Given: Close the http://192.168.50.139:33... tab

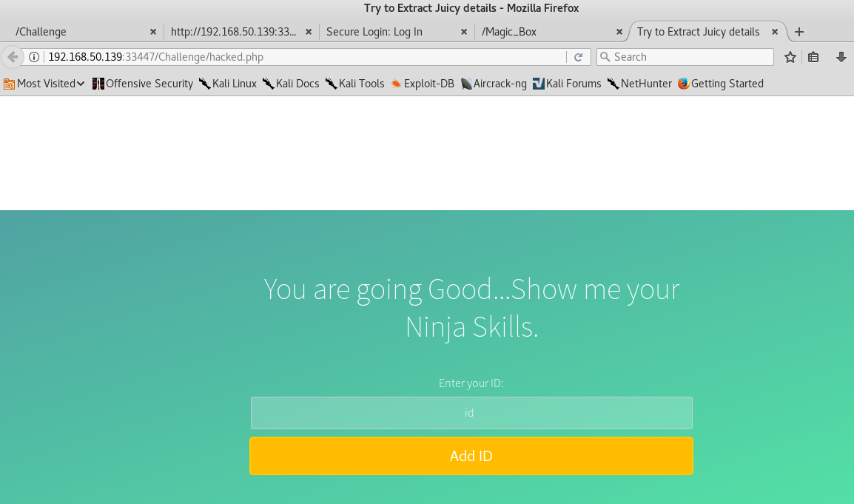Looking at the screenshot, I should click(309, 32).
